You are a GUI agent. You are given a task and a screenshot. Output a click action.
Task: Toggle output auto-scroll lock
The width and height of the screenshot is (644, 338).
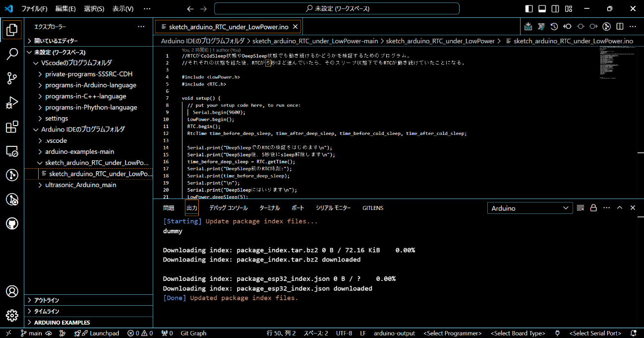593,208
